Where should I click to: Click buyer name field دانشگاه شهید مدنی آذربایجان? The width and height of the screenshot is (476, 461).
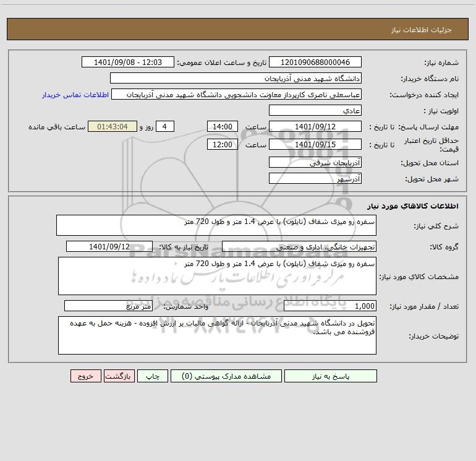coord(236,78)
